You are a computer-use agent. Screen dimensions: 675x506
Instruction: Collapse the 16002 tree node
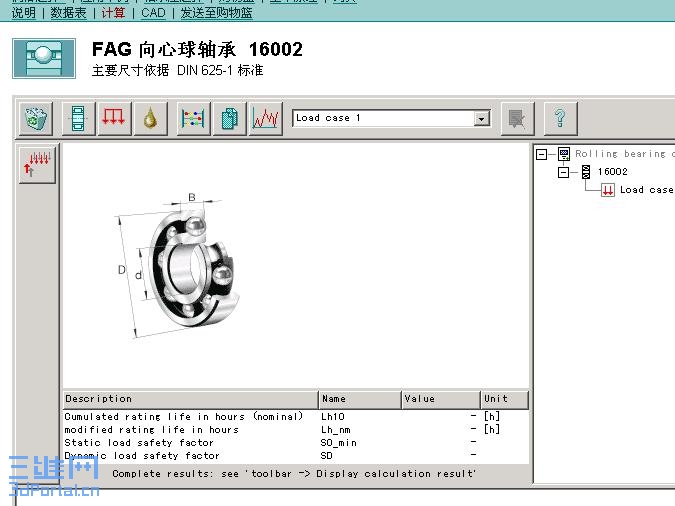point(563,172)
